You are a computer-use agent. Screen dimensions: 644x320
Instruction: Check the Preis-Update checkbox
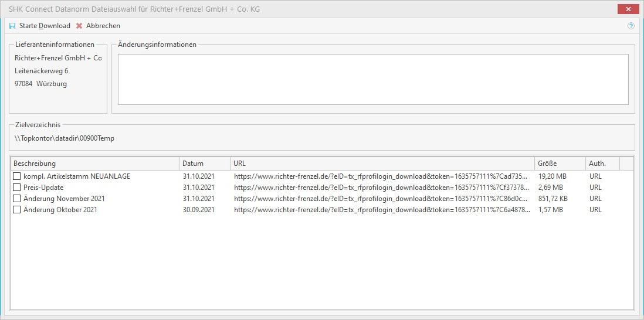pyautogui.click(x=16, y=188)
